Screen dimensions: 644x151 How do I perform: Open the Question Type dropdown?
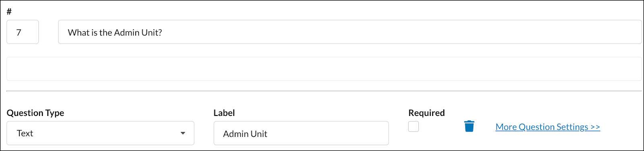100,133
